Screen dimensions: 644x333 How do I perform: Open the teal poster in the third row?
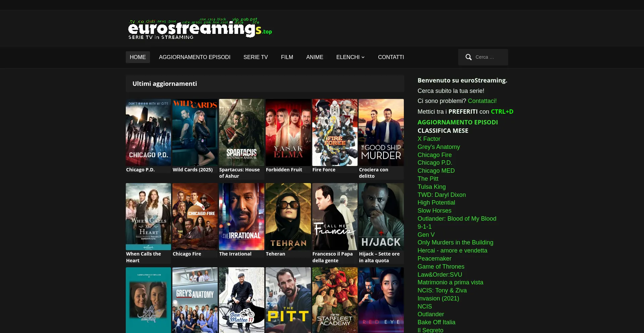(148, 300)
